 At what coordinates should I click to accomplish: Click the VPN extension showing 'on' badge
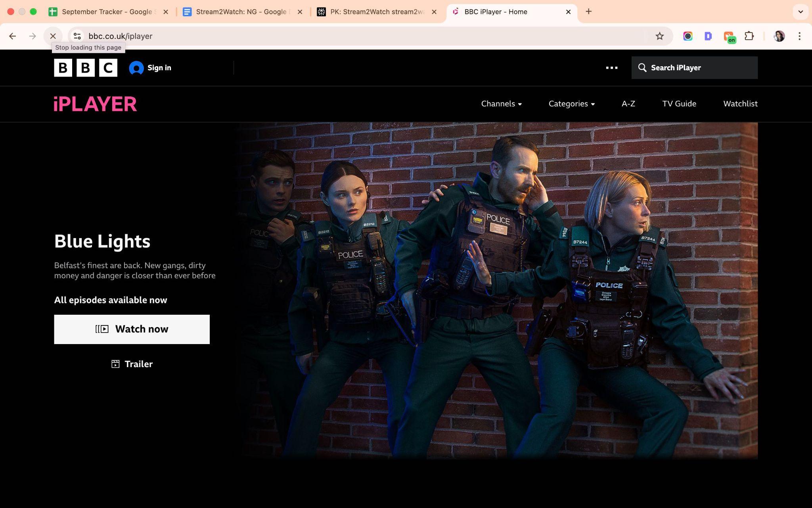(730, 36)
